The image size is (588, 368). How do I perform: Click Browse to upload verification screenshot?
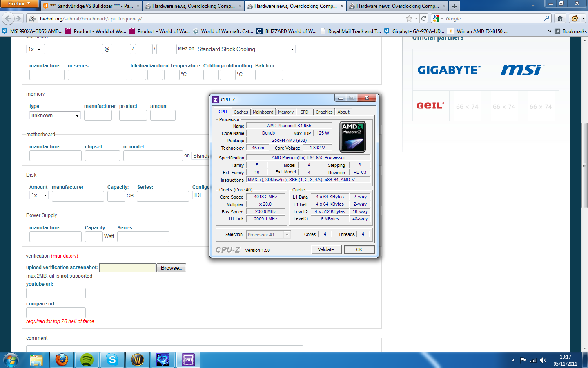coord(171,268)
